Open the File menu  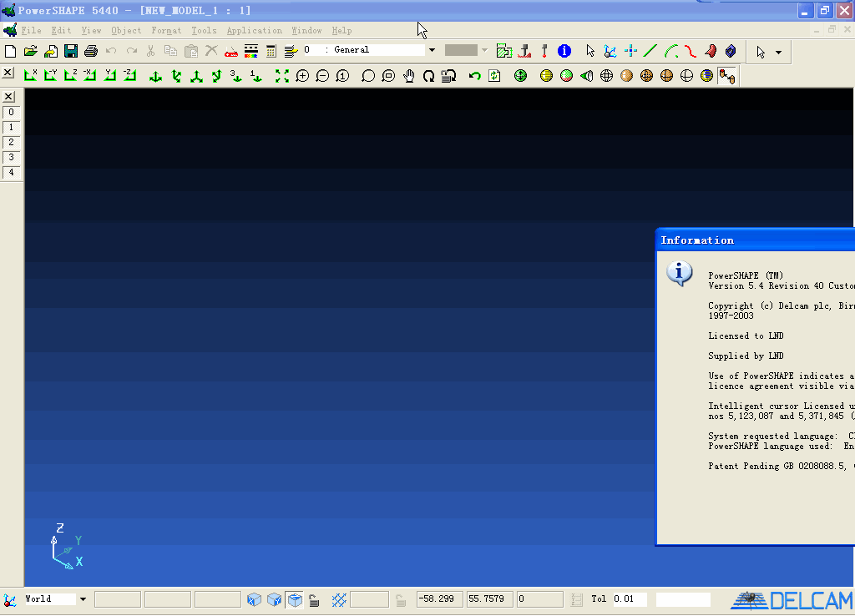click(x=32, y=31)
